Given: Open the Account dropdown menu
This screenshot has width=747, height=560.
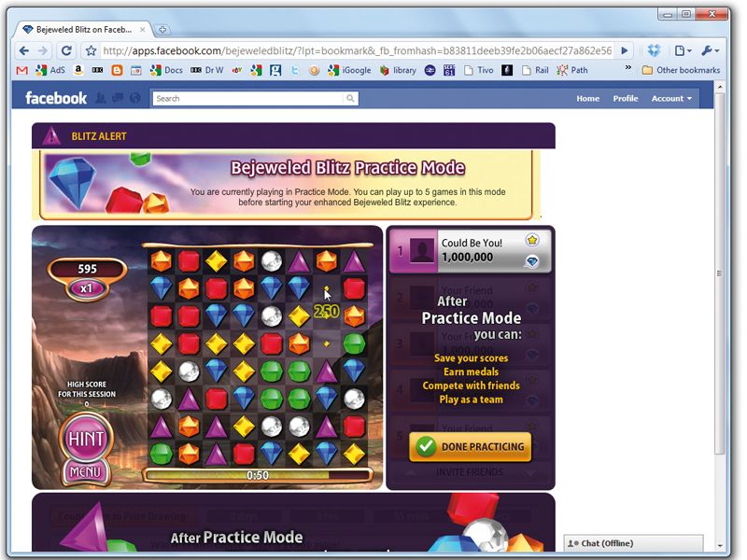Looking at the screenshot, I should coord(669,98).
